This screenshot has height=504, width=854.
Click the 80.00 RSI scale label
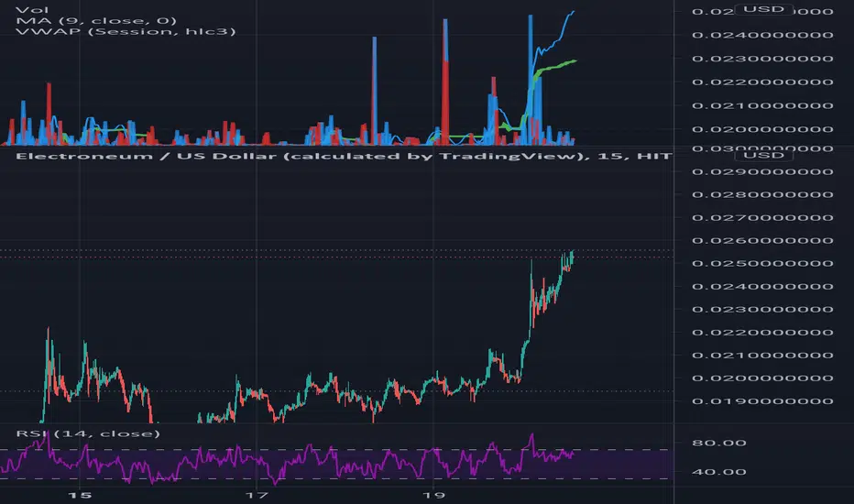(719, 443)
